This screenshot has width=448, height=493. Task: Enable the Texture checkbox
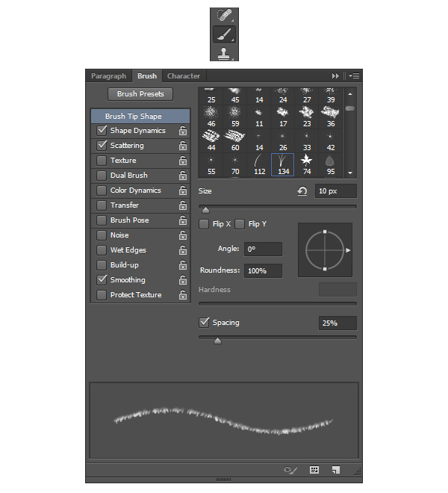(x=102, y=161)
